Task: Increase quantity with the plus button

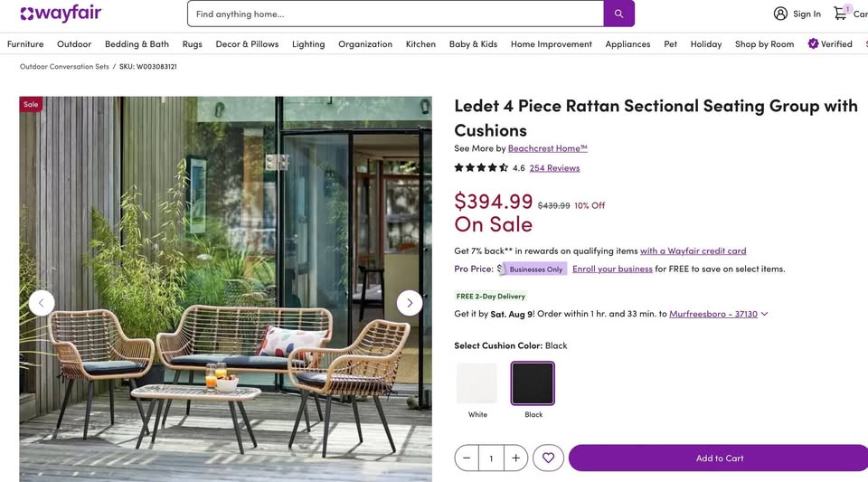Action: pos(515,458)
